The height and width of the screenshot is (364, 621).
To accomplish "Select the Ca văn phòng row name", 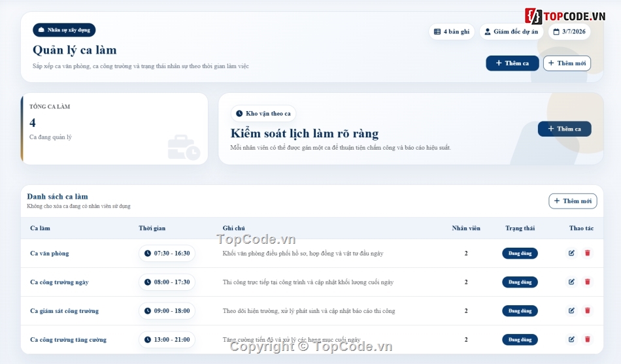I will (x=50, y=254).
